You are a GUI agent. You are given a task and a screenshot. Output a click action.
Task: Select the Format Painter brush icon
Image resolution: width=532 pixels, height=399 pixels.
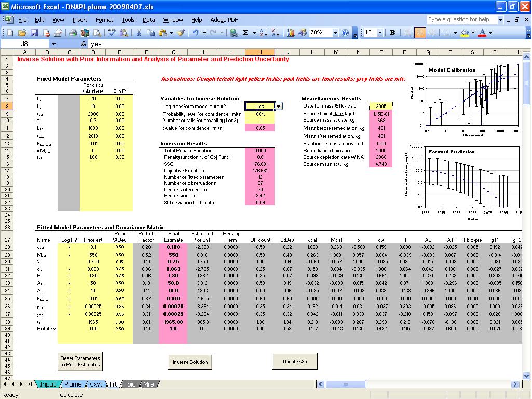[181, 33]
